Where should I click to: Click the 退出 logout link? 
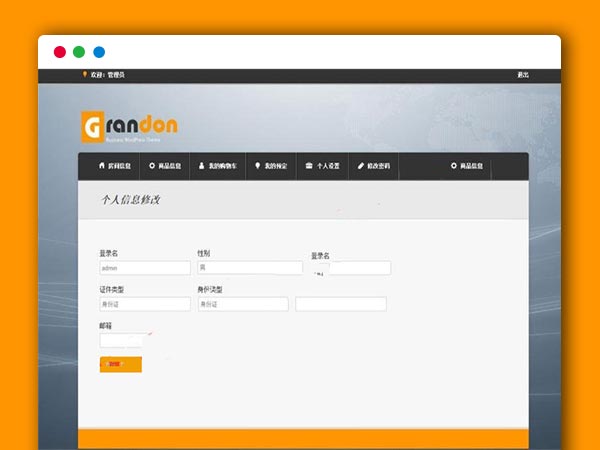[523, 75]
